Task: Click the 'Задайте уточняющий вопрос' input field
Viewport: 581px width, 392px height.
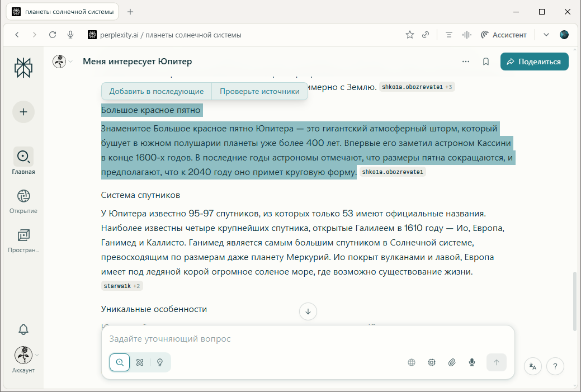Action: 308,339
